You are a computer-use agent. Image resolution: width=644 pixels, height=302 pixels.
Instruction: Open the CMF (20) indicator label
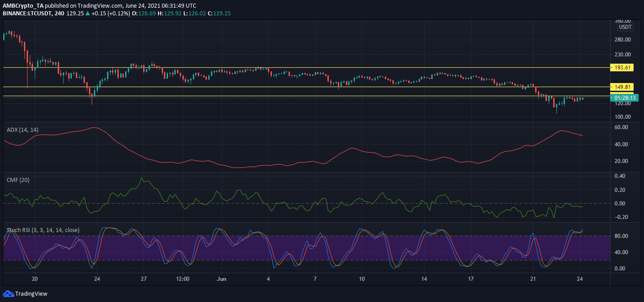[x=19, y=180]
